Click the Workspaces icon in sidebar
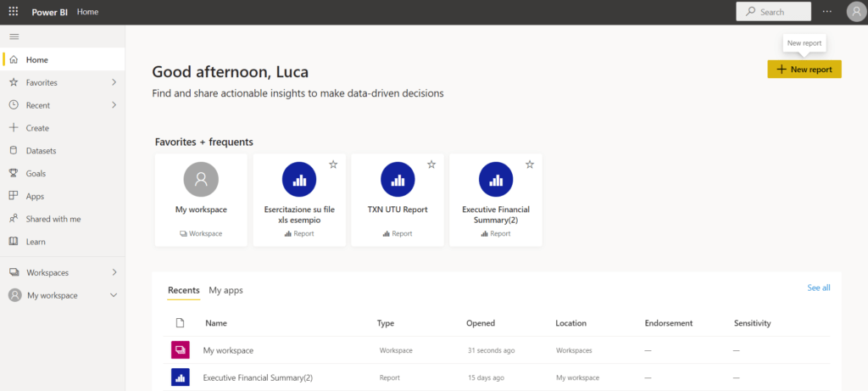 click(14, 272)
